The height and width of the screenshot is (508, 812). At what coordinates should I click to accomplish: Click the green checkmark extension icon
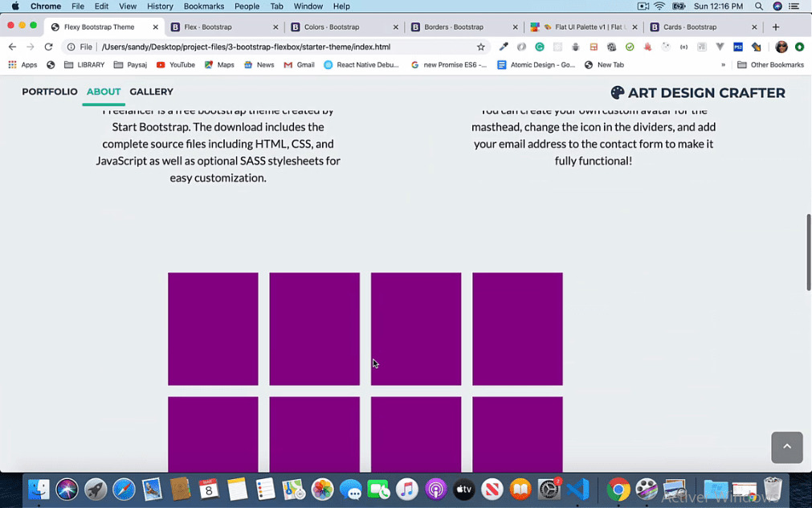[x=628, y=47]
